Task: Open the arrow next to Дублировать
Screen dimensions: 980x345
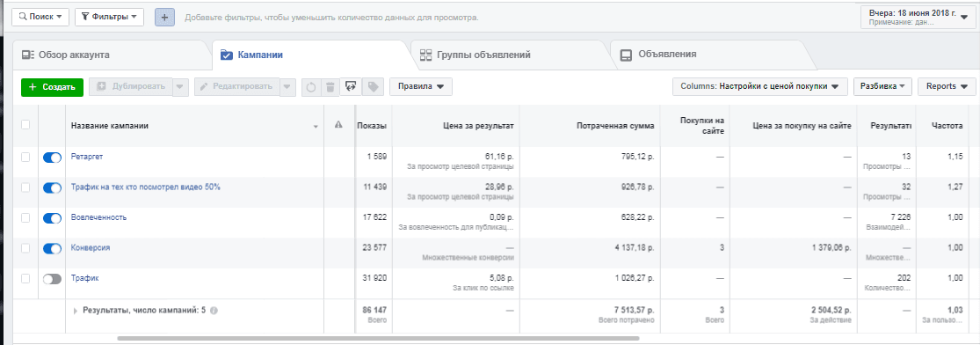Action: pyautogui.click(x=180, y=87)
